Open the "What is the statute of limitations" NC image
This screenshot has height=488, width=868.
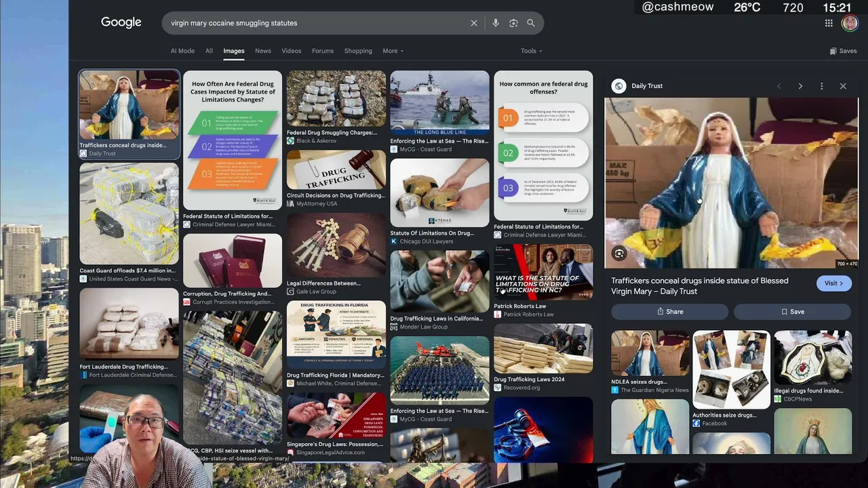click(543, 272)
